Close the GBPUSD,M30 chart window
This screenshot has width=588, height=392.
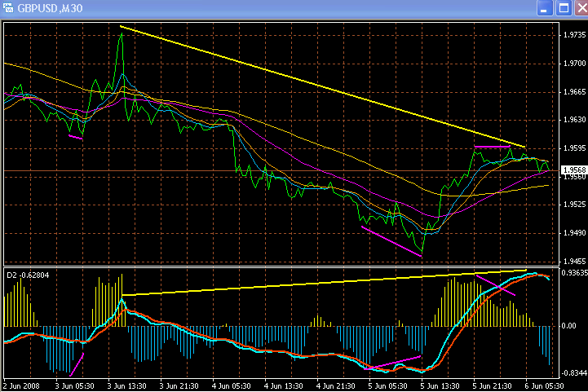(x=581, y=8)
